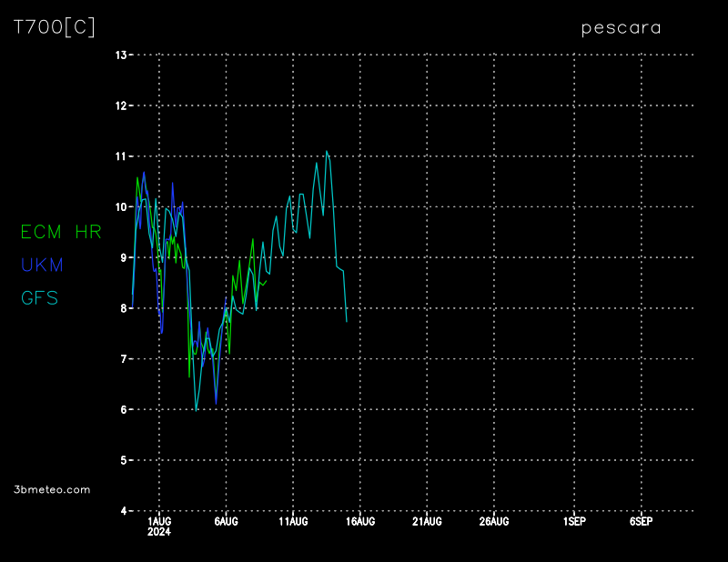Click the 26AUG date axis label
The image size is (728, 562).
click(494, 522)
